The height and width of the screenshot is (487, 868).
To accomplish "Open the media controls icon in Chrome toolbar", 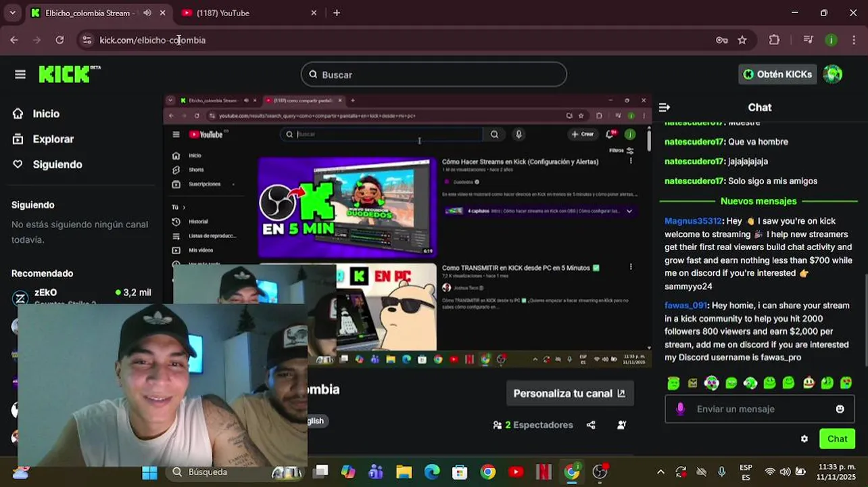I will click(808, 40).
